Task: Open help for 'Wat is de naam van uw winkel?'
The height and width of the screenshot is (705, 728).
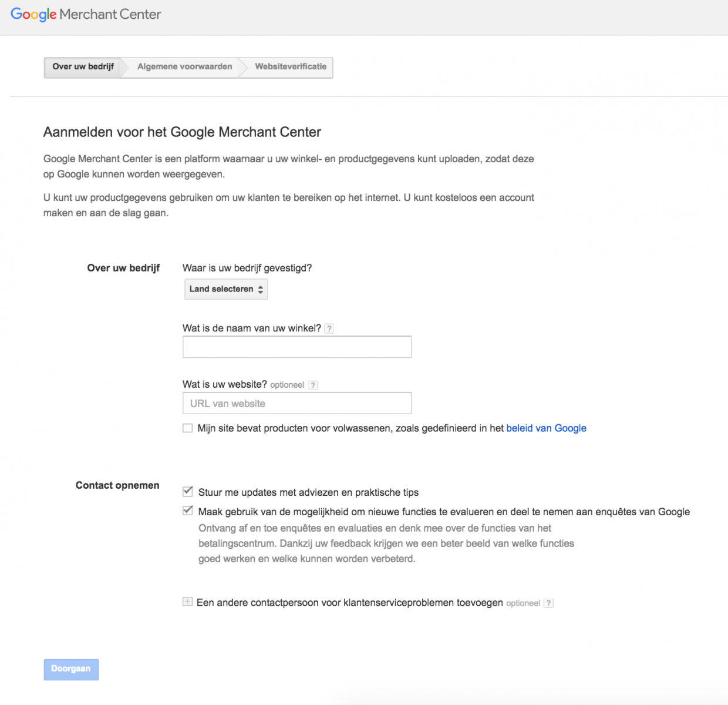Action: tap(328, 328)
